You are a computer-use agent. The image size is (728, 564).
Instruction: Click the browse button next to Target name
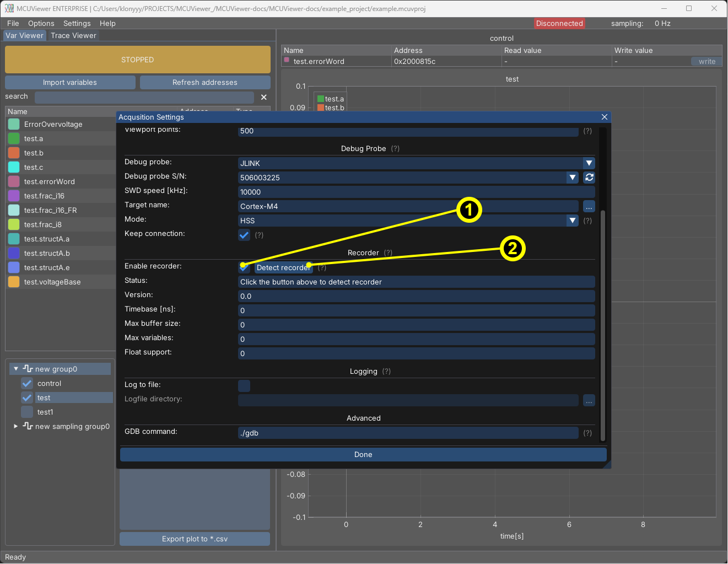[589, 207]
